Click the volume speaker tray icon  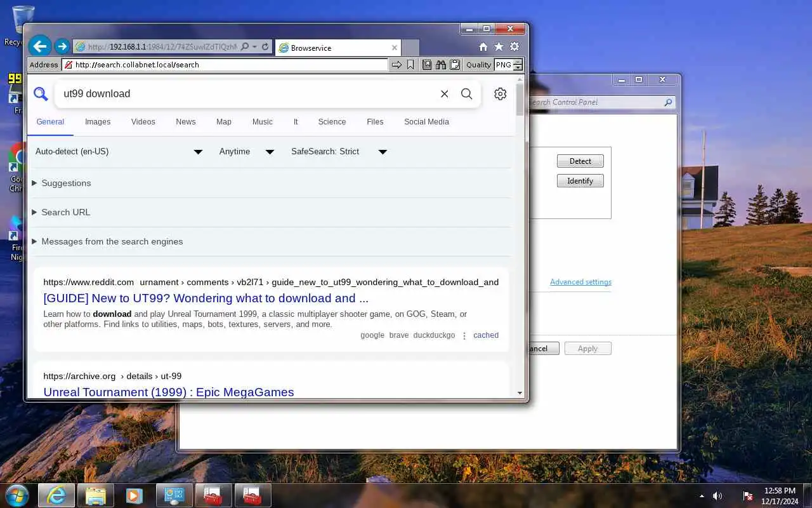[717, 496]
